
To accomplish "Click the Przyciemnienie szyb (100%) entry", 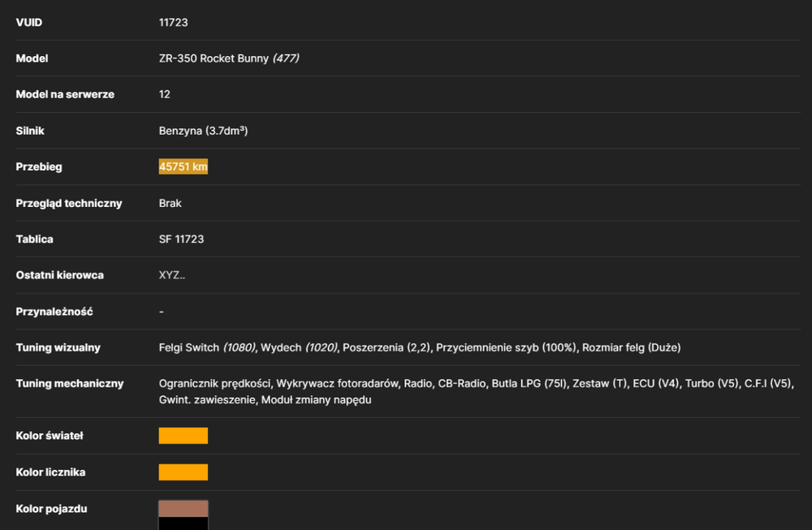I will click(x=506, y=348).
